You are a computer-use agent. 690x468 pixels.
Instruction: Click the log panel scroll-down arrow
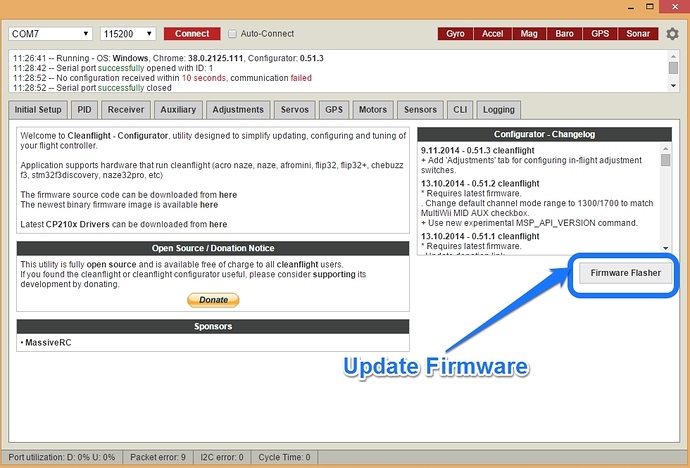(673, 86)
